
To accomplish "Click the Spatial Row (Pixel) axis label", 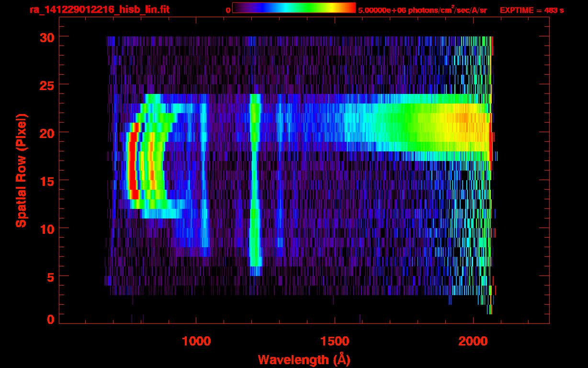I will tap(22, 170).
